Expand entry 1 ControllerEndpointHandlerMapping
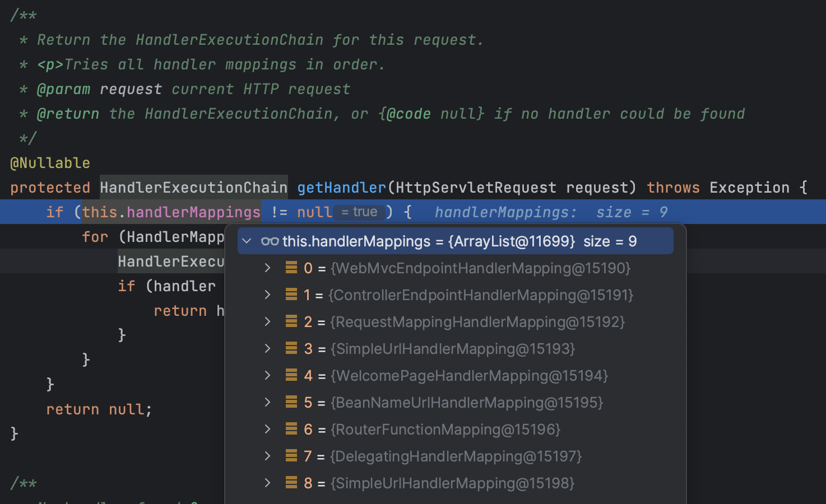 coord(267,295)
